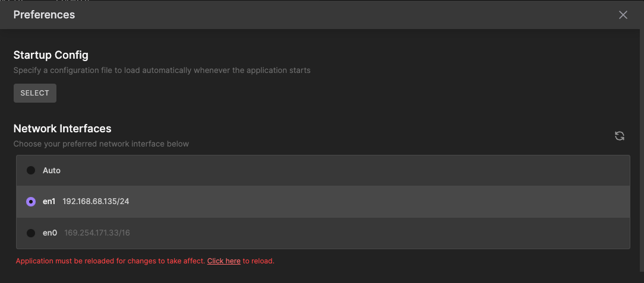Select the en1 radio button

pyautogui.click(x=31, y=202)
